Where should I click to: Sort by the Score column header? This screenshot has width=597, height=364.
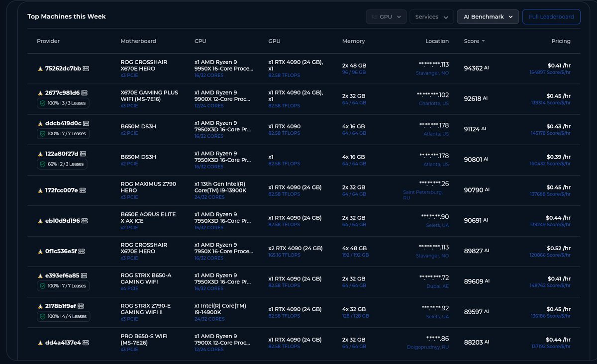474,41
